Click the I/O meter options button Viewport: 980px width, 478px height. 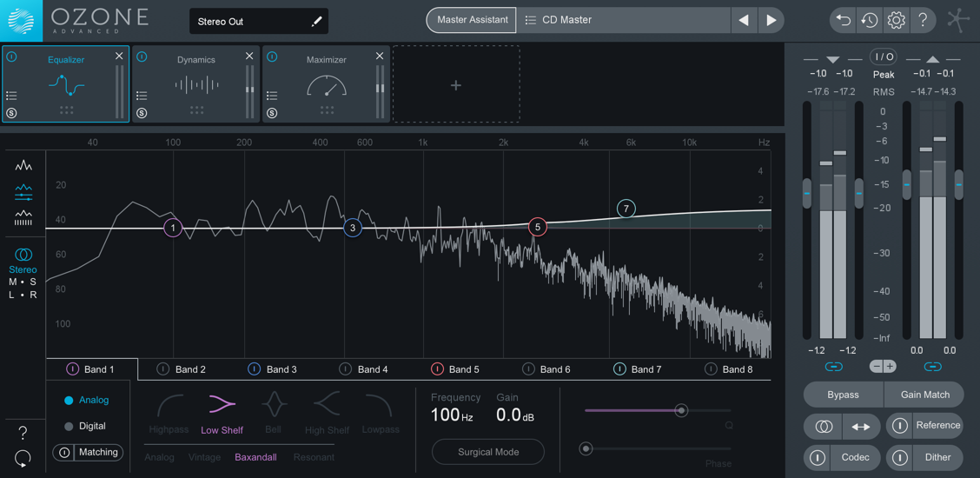tap(884, 56)
